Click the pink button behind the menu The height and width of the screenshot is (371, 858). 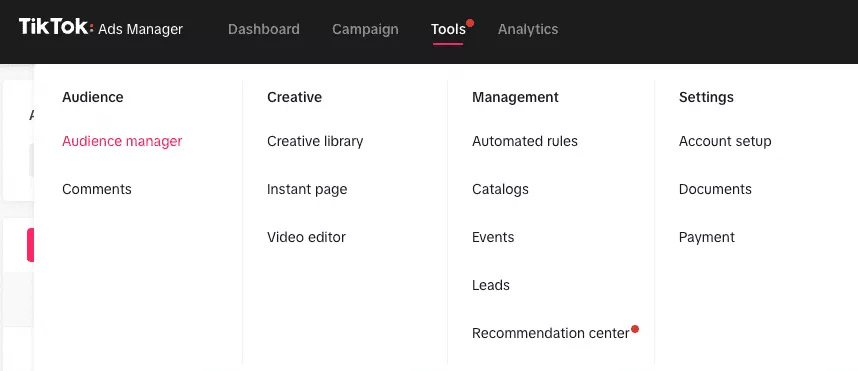(30, 245)
